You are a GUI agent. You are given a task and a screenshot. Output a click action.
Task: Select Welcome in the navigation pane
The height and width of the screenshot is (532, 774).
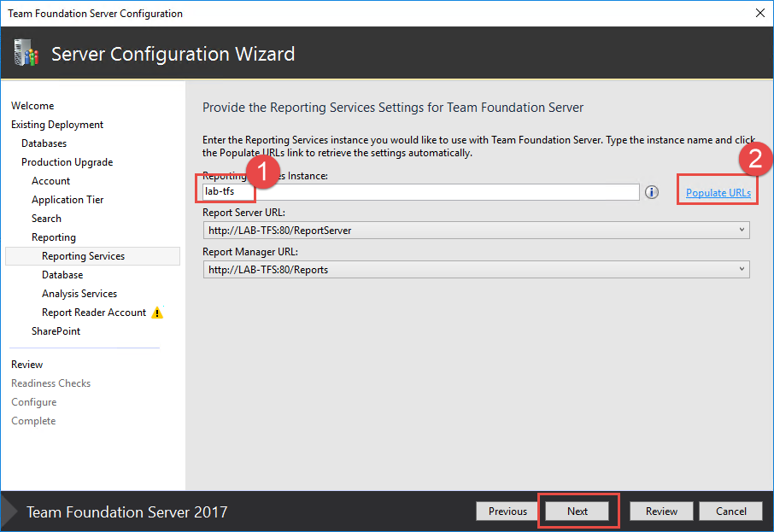click(x=32, y=106)
